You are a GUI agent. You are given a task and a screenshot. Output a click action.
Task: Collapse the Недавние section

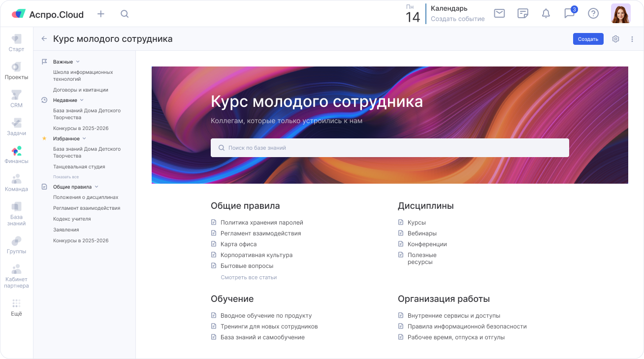(82, 100)
